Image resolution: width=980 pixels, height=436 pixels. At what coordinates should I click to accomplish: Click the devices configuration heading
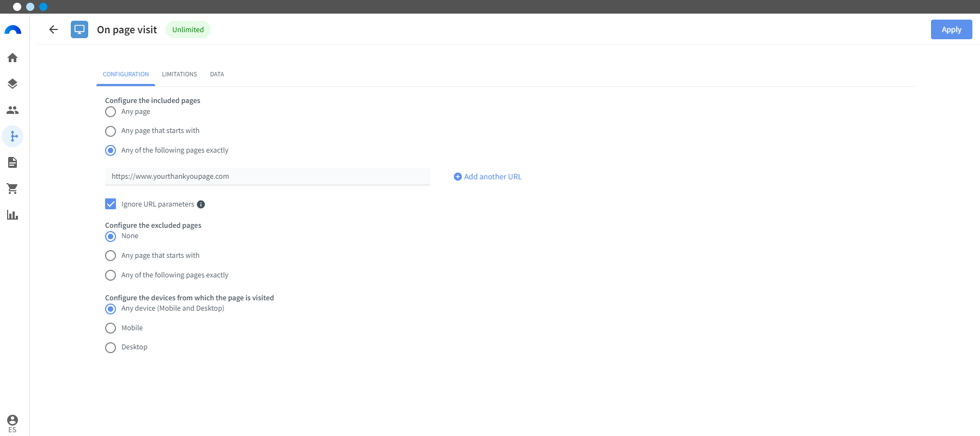(x=189, y=298)
